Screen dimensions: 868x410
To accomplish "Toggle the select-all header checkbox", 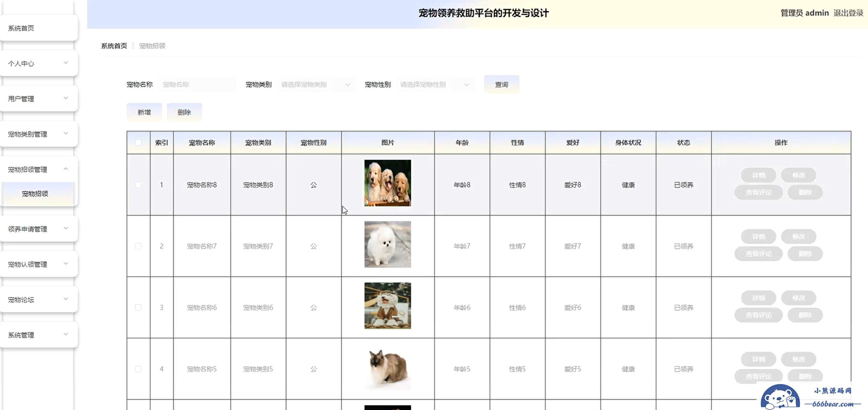I will pos(138,142).
